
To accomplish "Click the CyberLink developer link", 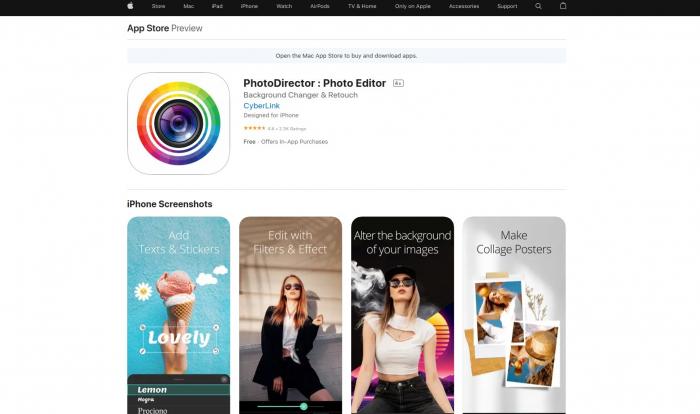I will pyautogui.click(x=262, y=106).
